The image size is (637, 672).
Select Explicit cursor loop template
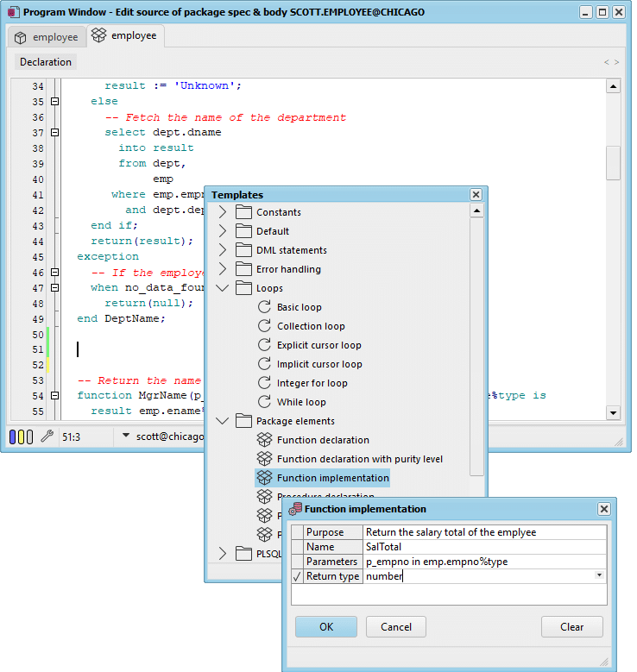pos(318,345)
